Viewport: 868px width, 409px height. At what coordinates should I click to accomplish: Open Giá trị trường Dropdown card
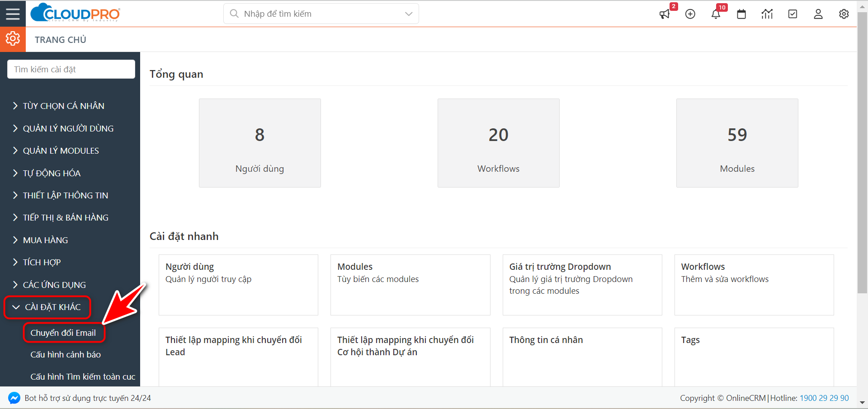[x=582, y=285]
